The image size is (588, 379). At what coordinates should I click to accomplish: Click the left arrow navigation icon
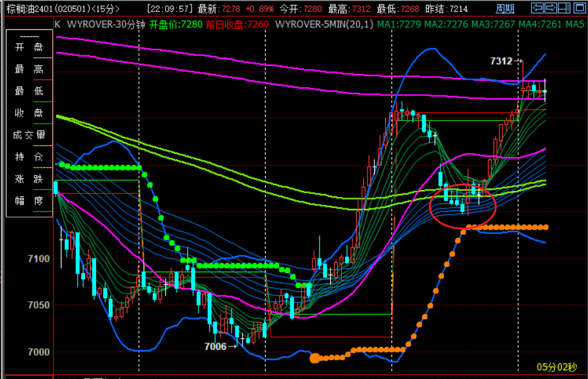pos(537,8)
